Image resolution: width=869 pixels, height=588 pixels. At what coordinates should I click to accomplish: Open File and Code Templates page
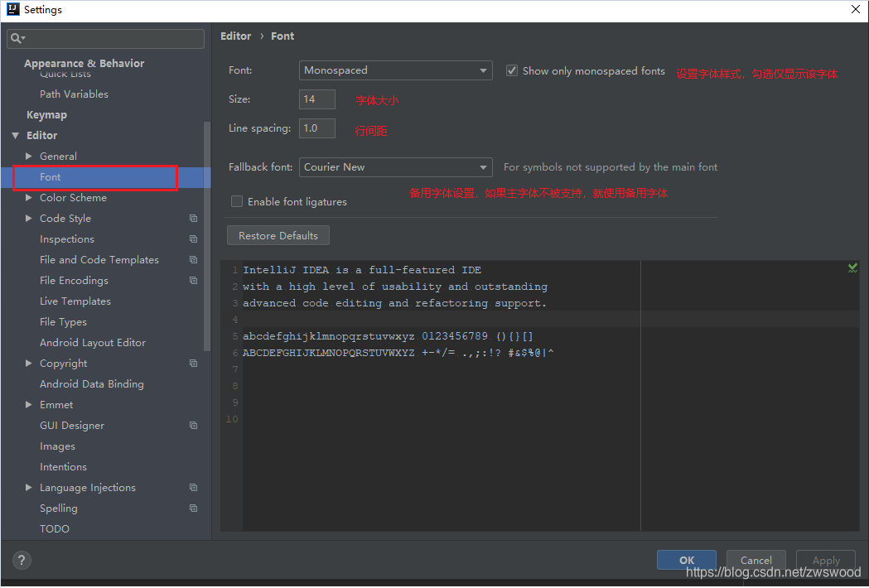pyautogui.click(x=99, y=260)
